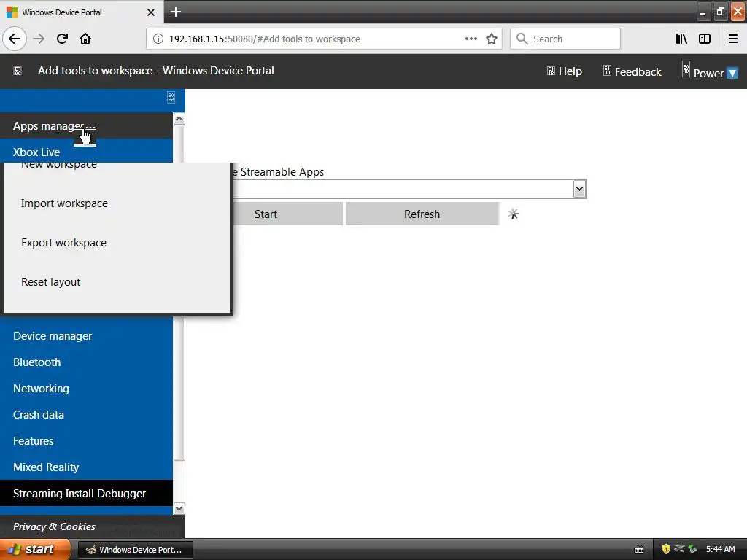Click the Help link text

click(x=570, y=71)
